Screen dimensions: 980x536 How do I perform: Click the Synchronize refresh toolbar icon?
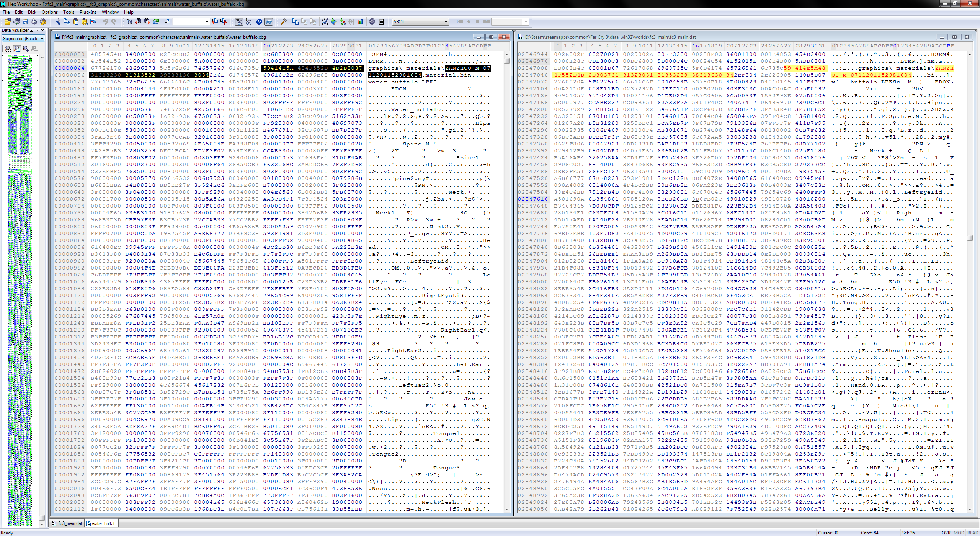[x=156, y=21]
